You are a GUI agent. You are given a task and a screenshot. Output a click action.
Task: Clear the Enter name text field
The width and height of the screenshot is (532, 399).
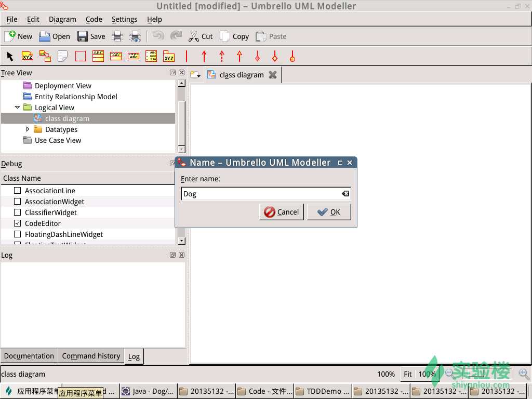click(345, 193)
